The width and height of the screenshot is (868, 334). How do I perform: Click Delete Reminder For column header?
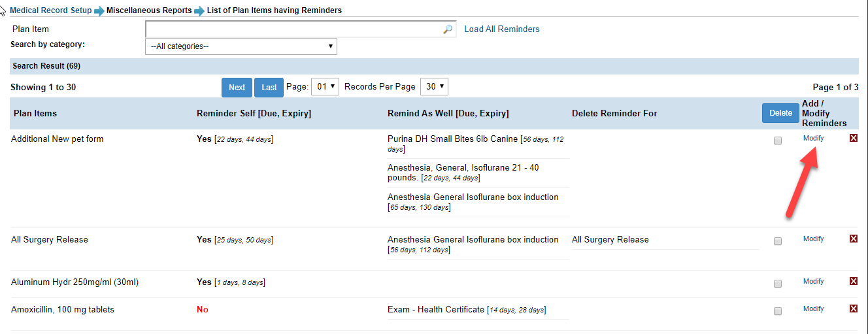(614, 114)
